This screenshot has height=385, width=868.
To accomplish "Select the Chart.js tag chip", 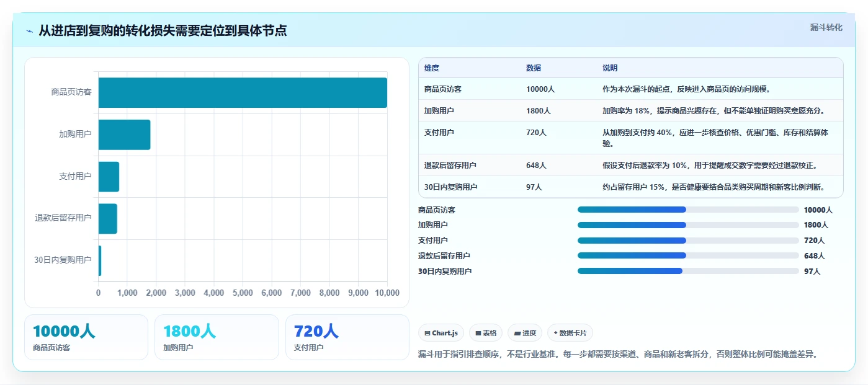I will tap(441, 333).
